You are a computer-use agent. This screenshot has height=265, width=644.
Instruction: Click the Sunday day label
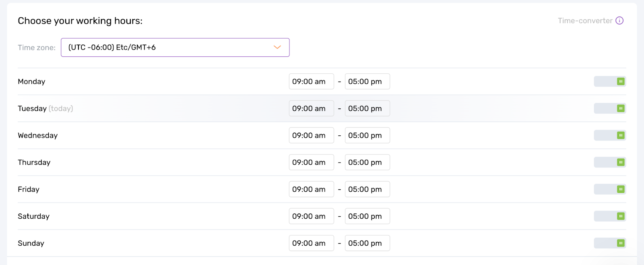31,244
